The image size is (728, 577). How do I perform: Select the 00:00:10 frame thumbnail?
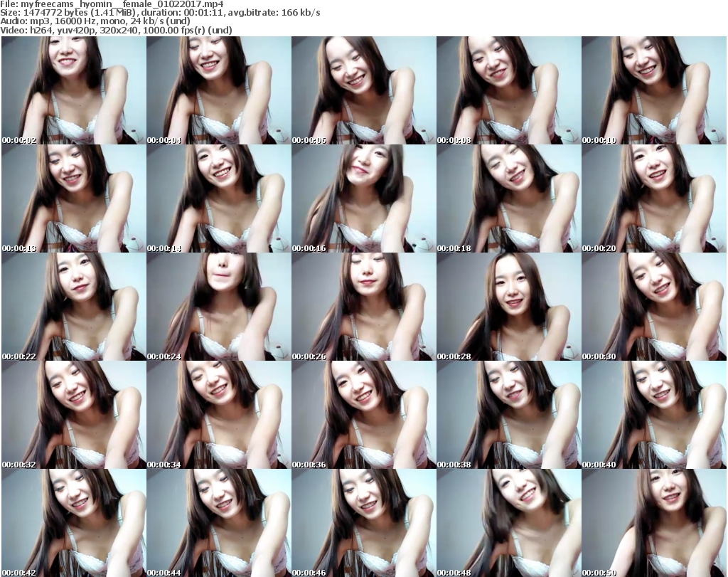coord(654,90)
